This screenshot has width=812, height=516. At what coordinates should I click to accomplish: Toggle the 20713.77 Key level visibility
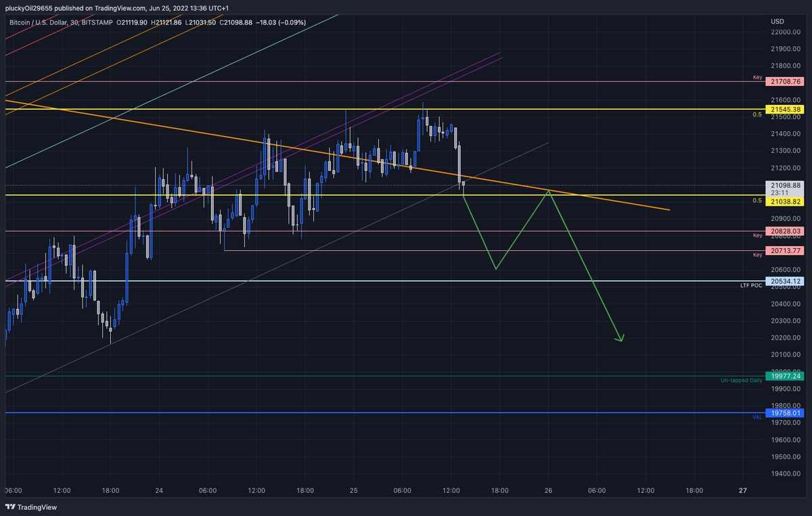tap(785, 250)
